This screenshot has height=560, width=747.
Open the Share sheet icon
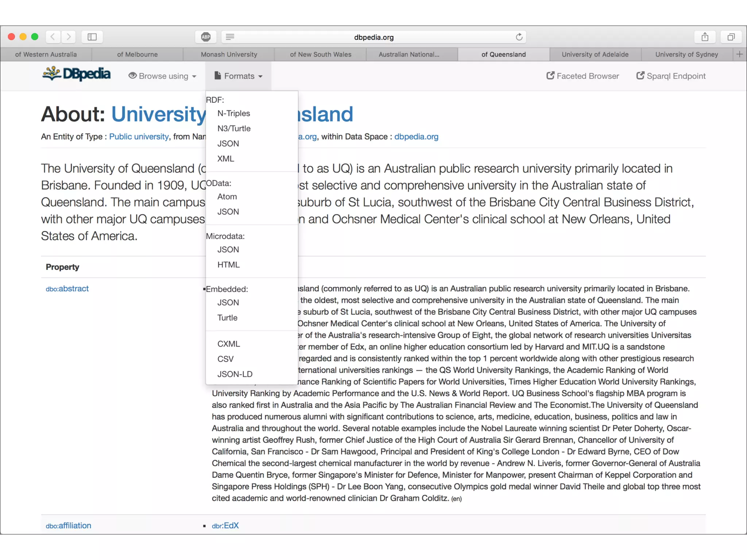click(x=705, y=37)
